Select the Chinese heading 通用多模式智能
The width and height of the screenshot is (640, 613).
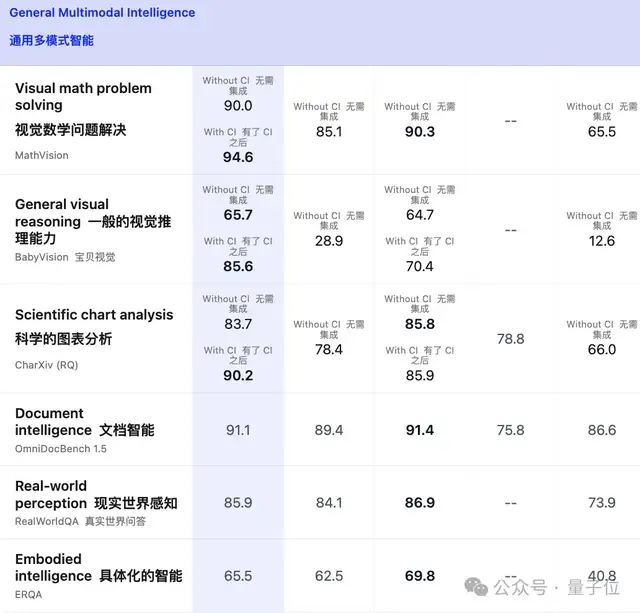click(51, 40)
